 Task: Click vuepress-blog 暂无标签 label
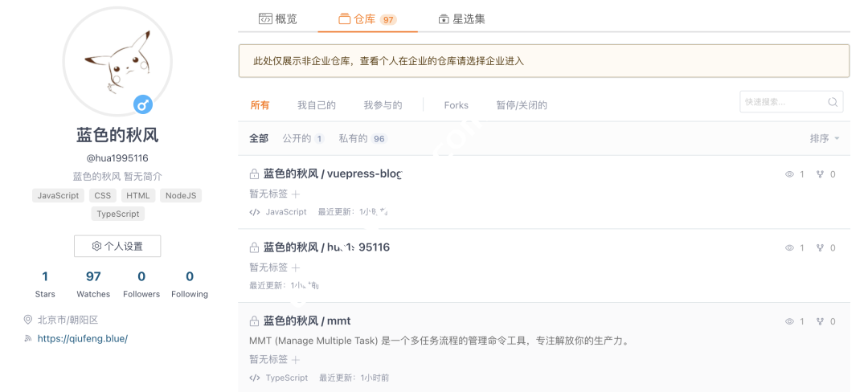[268, 194]
